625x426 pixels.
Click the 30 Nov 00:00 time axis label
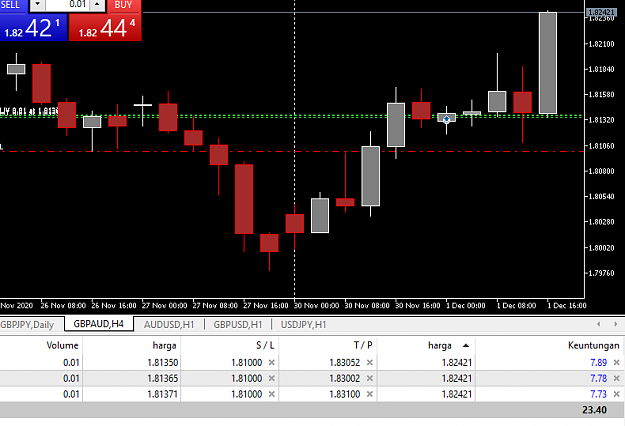pyautogui.click(x=316, y=306)
